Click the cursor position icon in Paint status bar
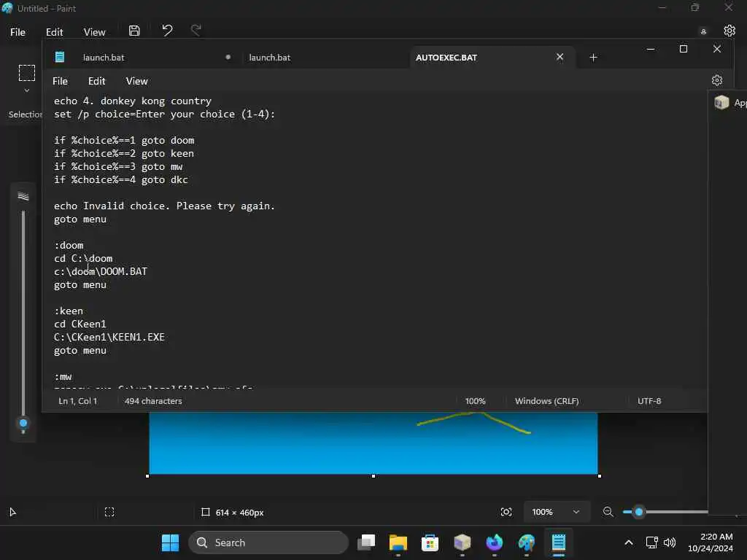This screenshot has height=560, width=747. tap(13, 512)
